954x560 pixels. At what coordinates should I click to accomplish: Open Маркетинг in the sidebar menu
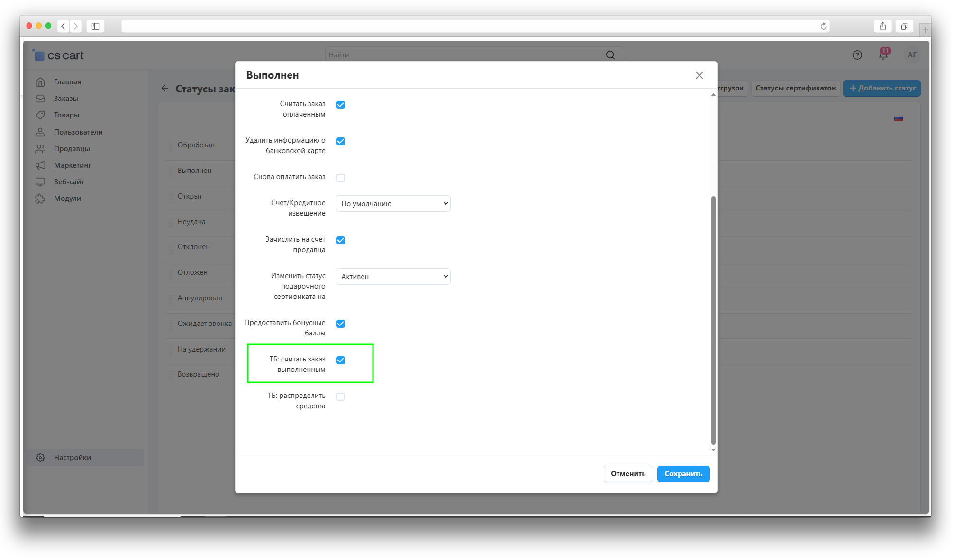[x=72, y=165]
